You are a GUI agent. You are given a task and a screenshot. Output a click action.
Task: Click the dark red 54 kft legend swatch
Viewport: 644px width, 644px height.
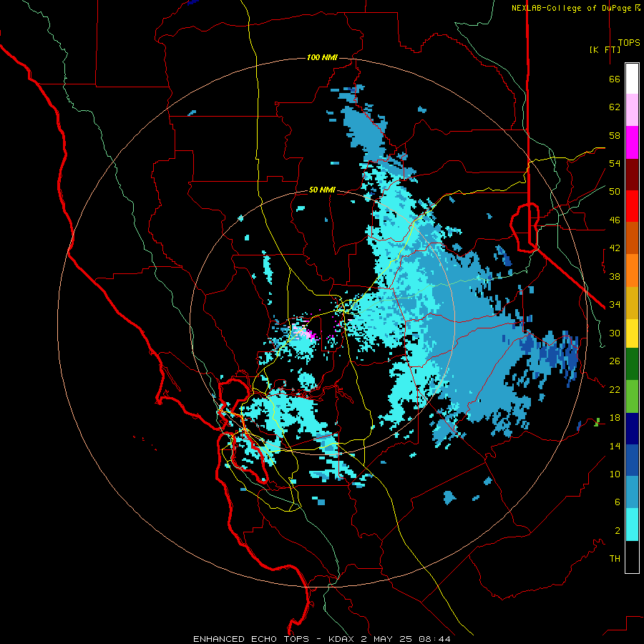632,175
